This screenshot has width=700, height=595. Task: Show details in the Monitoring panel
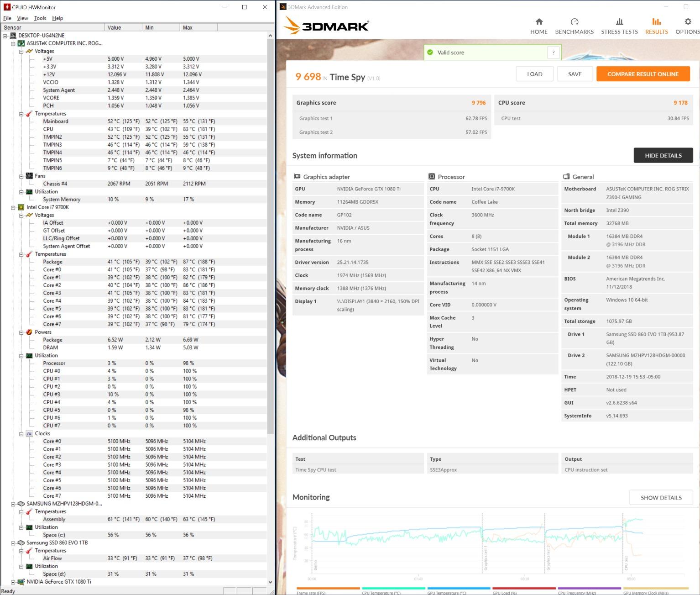[661, 497]
